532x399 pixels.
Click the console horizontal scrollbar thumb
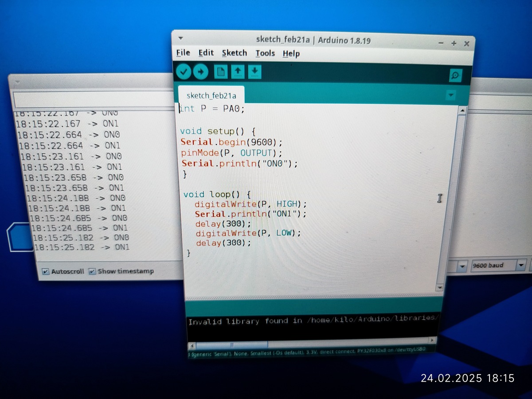231,344
